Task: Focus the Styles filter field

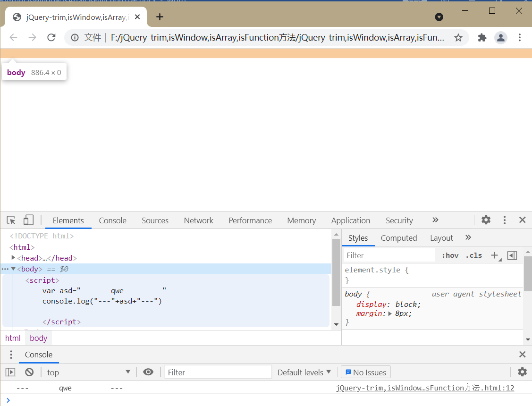Action: [x=389, y=255]
